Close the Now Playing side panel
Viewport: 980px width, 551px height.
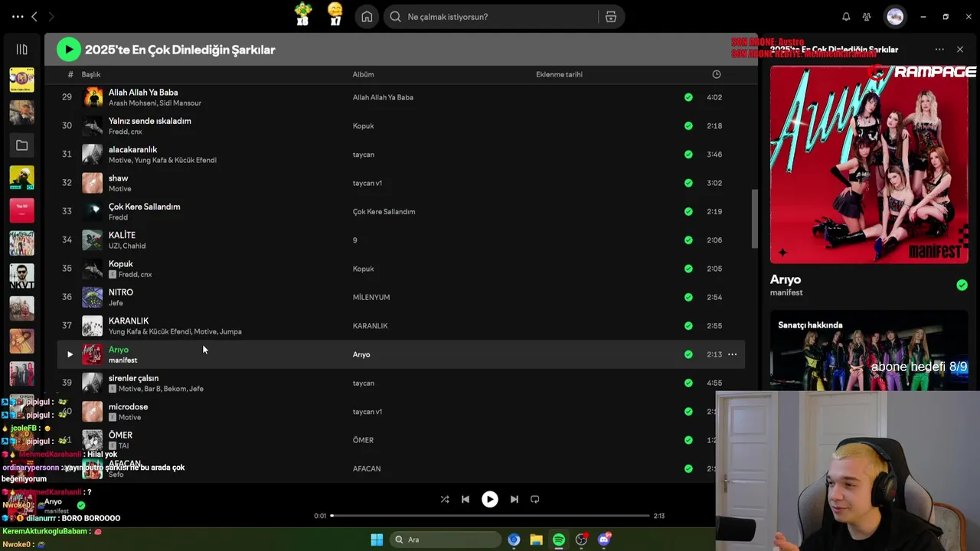click(x=960, y=50)
